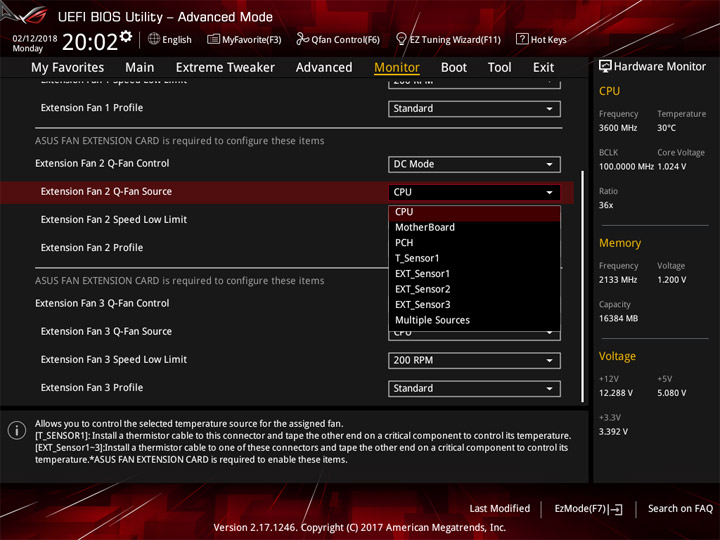Choose MotherBoard as fan source

coord(474,227)
